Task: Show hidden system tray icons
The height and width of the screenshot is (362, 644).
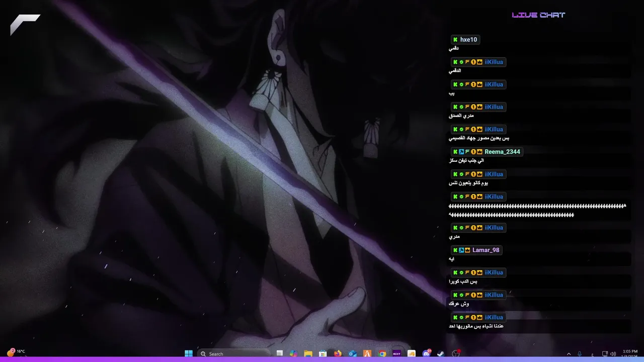Action: click(569, 354)
